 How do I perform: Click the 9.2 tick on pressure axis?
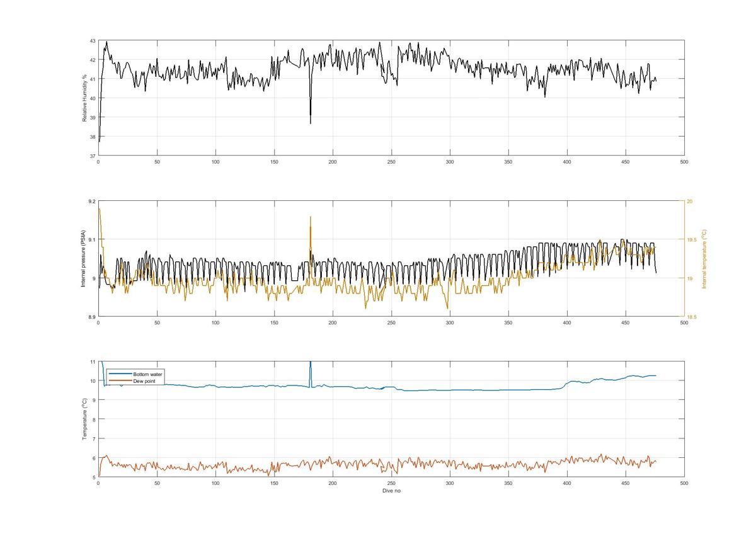pyautogui.click(x=92, y=201)
